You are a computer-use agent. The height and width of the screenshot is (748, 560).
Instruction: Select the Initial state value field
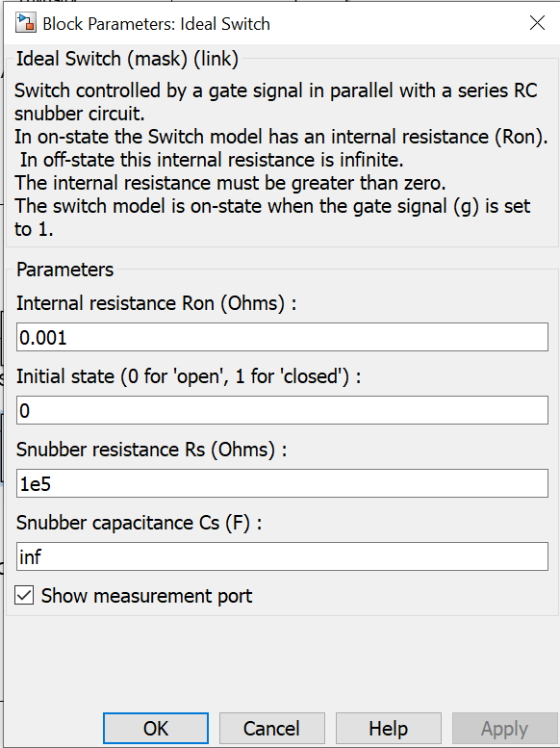[x=282, y=410]
